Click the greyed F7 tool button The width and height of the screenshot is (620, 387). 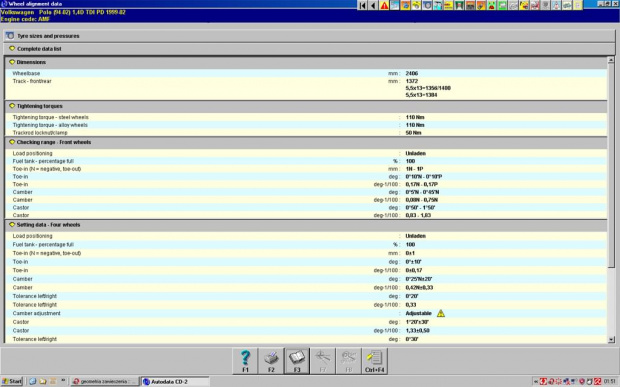coord(323,361)
